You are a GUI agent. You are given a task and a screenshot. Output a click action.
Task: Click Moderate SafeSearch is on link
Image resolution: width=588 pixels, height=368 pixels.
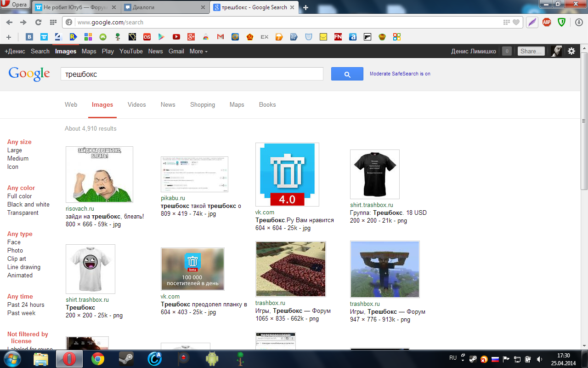pyautogui.click(x=400, y=74)
